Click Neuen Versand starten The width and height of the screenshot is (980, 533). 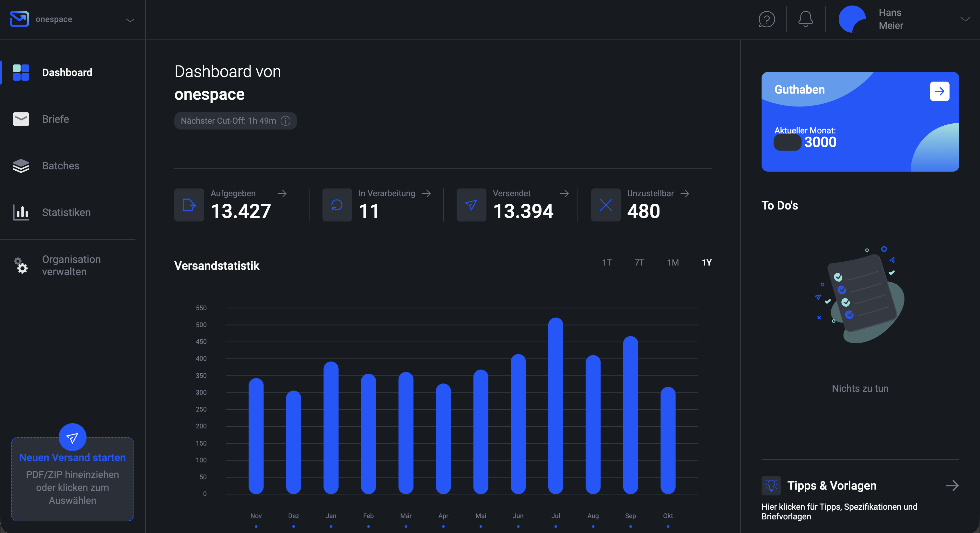point(72,457)
